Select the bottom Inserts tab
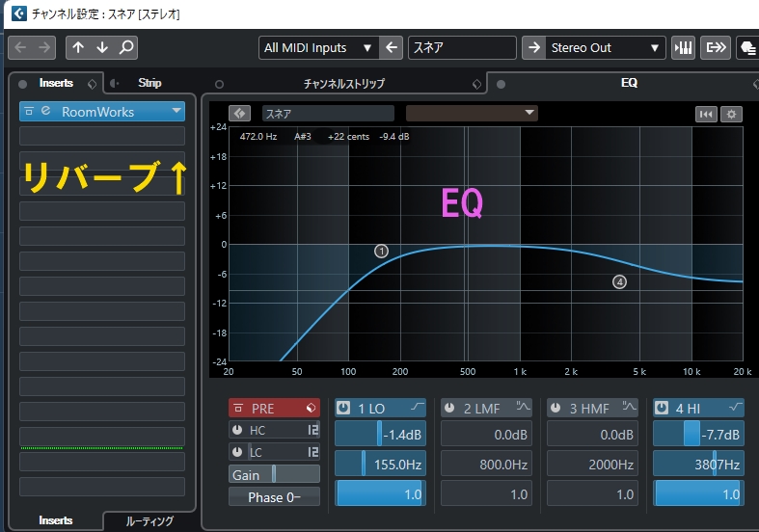 click(x=56, y=520)
